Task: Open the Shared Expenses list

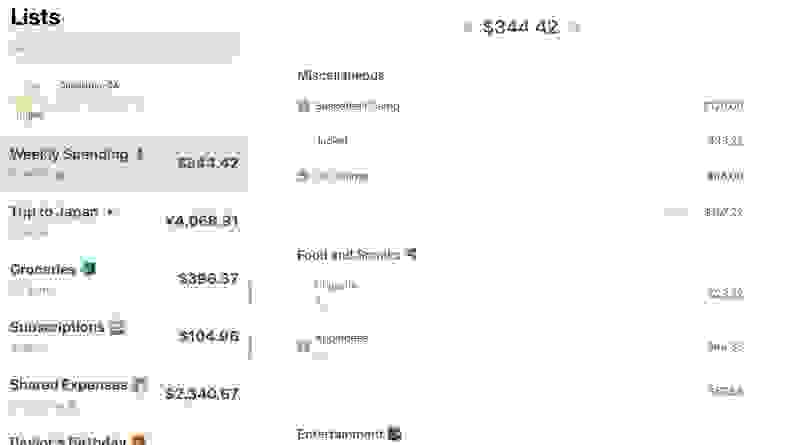Action: (x=124, y=394)
